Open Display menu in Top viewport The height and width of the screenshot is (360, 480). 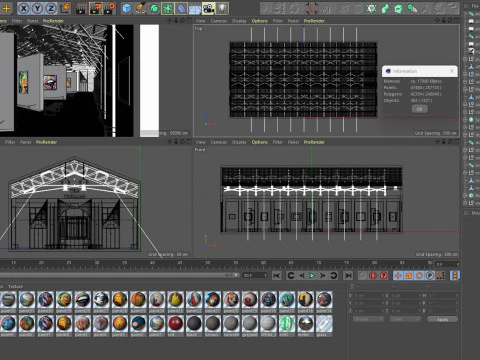click(x=239, y=21)
